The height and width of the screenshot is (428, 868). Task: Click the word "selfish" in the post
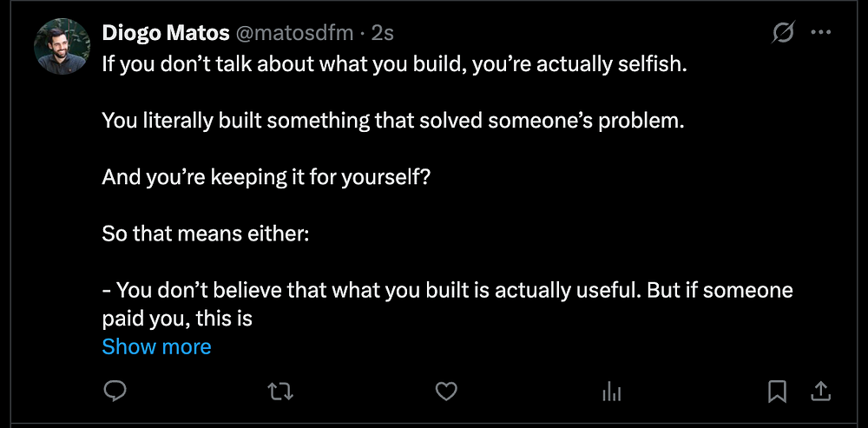(x=655, y=65)
